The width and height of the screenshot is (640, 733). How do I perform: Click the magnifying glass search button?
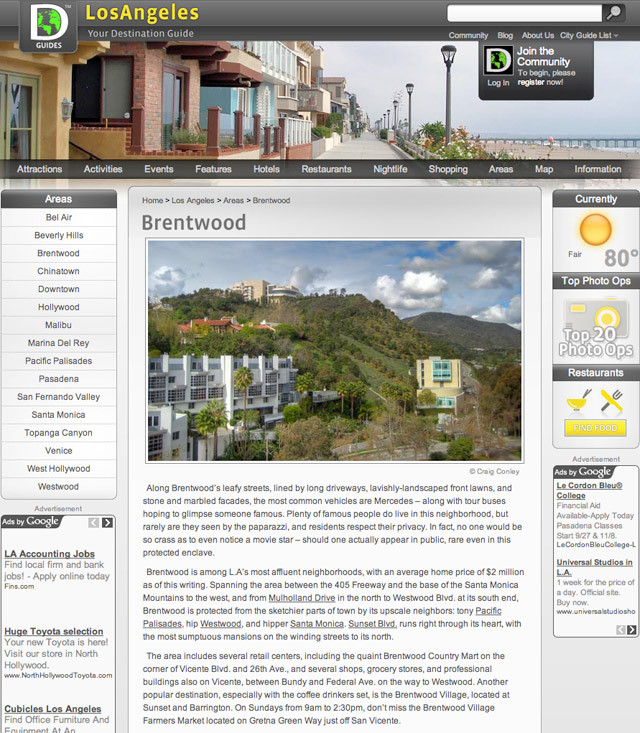(x=614, y=13)
